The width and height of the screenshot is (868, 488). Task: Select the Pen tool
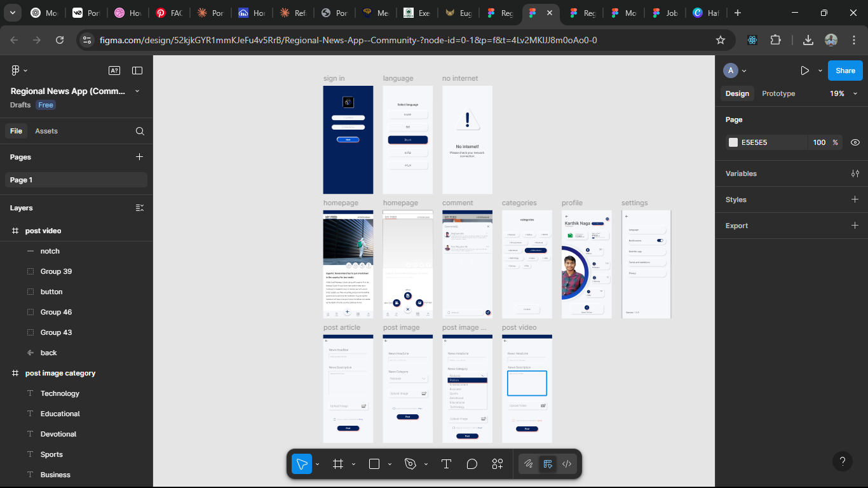[x=409, y=464]
